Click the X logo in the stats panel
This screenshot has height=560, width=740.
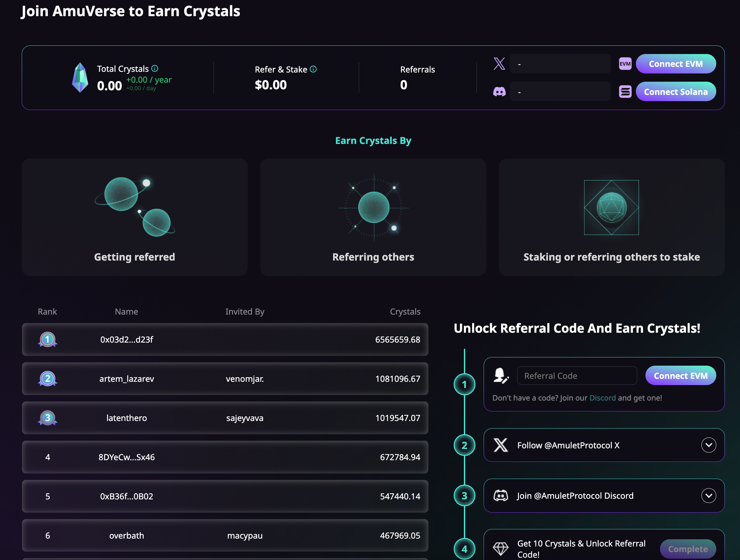coord(499,64)
